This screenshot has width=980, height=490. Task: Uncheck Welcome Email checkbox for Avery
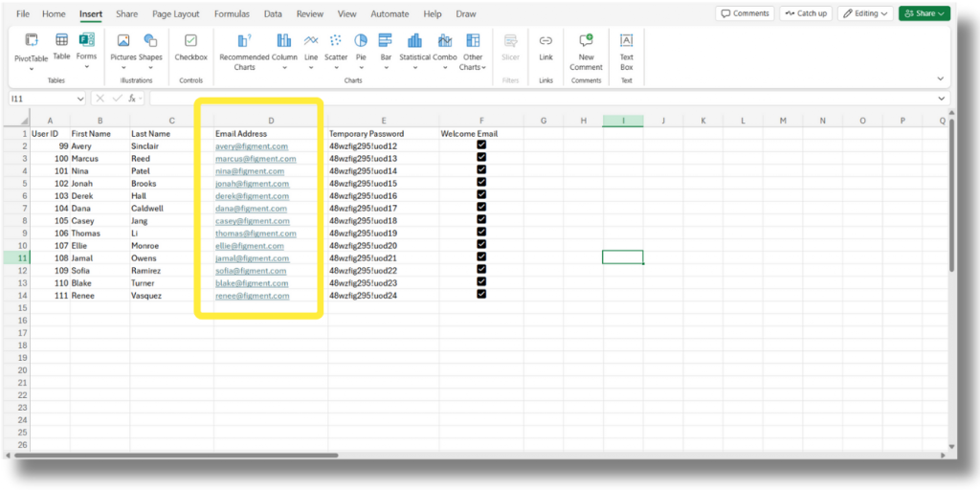click(x=481, y=145)
